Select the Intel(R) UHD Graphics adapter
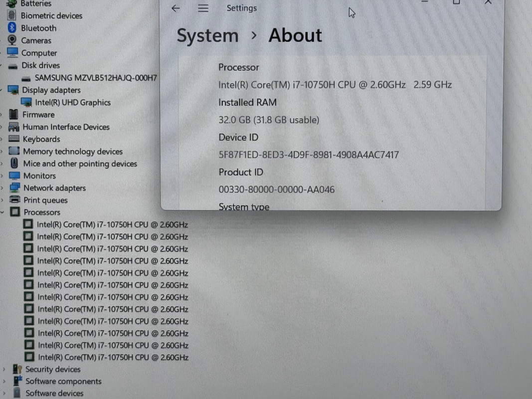 [73, 102]
